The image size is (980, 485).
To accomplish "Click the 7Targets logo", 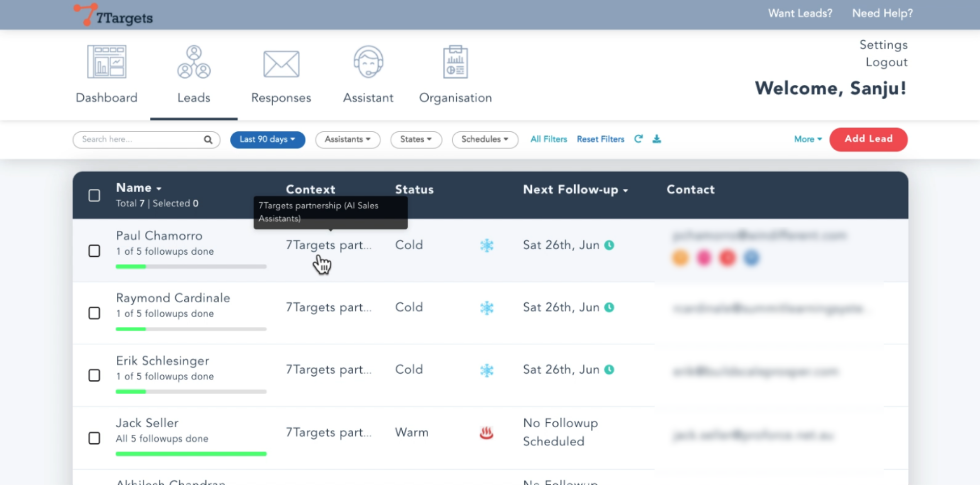I will coord(113,15).
